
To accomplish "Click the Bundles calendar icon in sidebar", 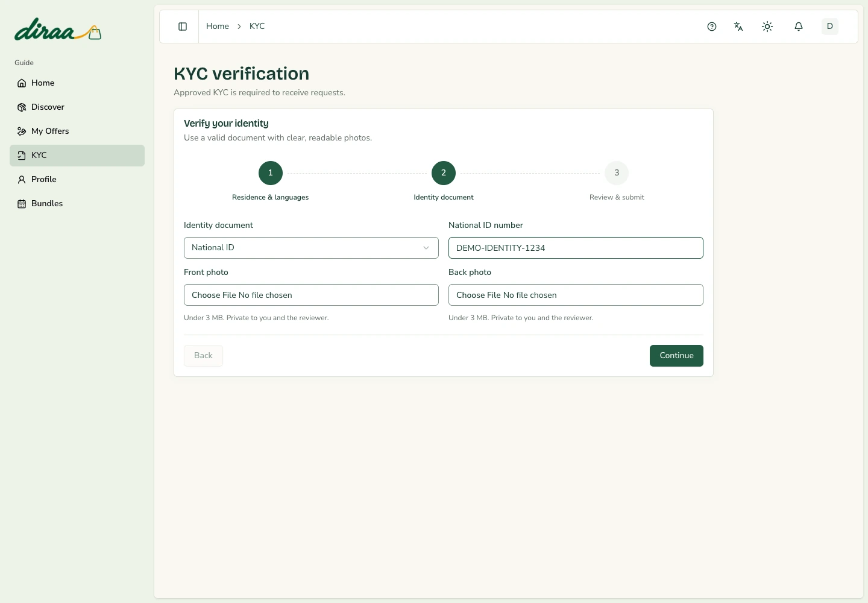I will pos(22,204).
